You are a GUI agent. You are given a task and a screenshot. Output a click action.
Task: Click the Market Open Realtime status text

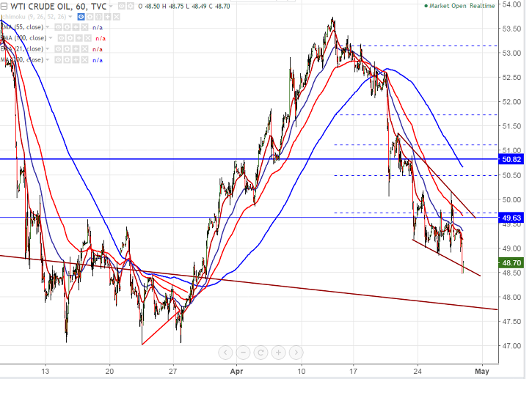(x=462, y=6)
